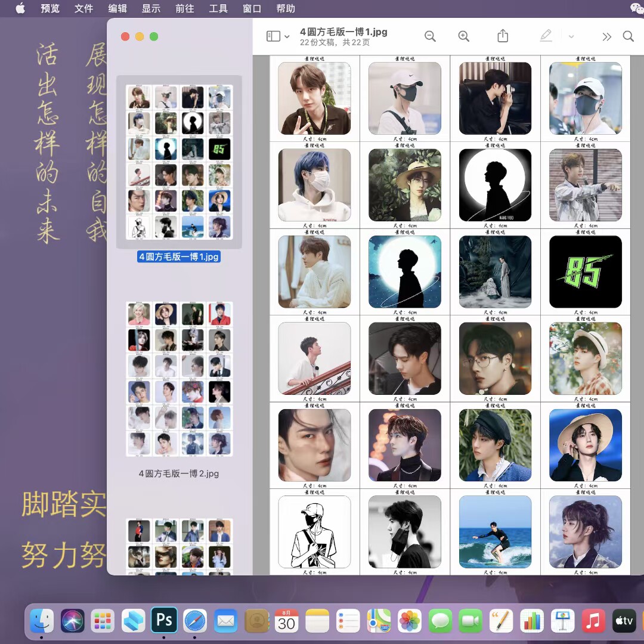Screen dimensions: 644x644
Task: Open the dropdown arrow beside the markup pen
Action: (571, 36)
